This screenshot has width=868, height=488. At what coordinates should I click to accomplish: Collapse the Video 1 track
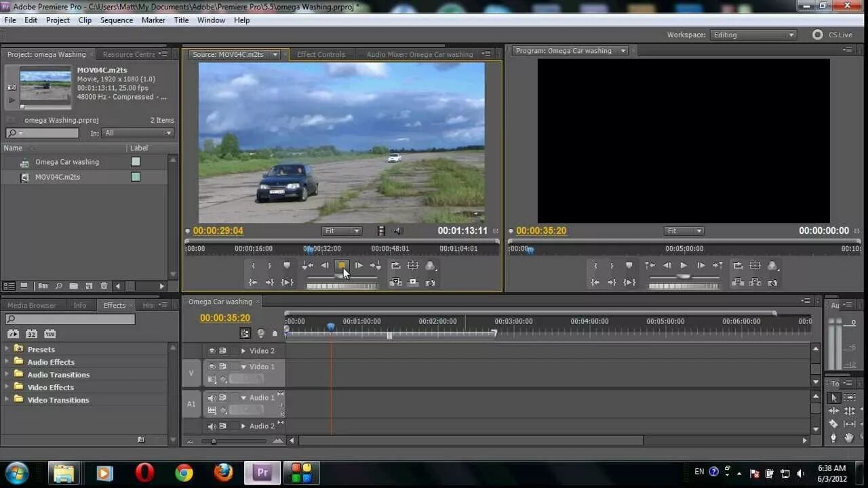[x=243, y=367]
